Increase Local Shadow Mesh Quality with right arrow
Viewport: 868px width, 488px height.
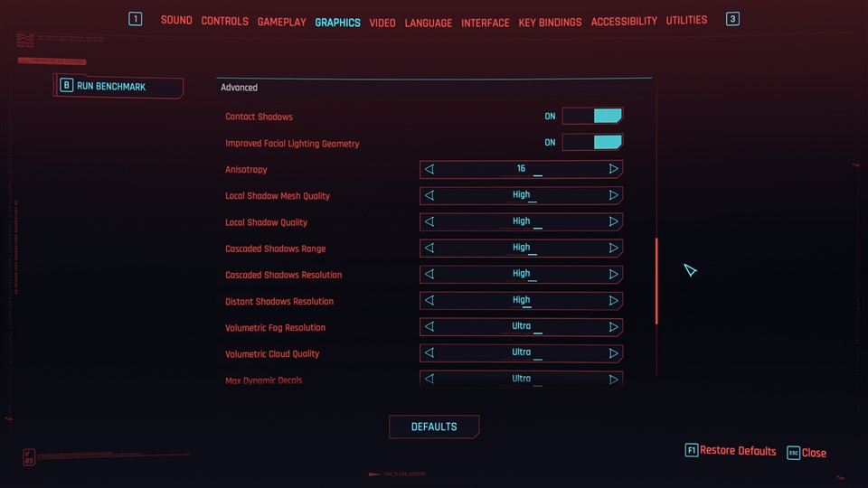coord(613,195)
